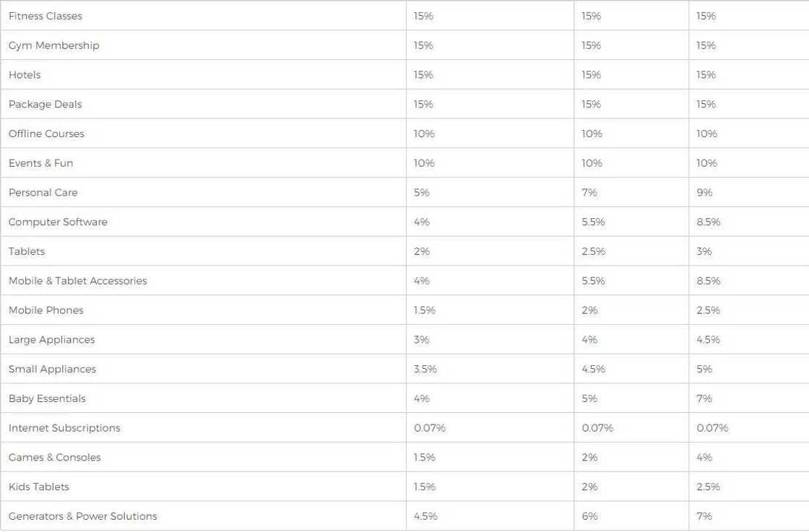Click the Mobile Phones row label
The width and height of the screenshot is (809, 532).
click(x=46, y=310)
